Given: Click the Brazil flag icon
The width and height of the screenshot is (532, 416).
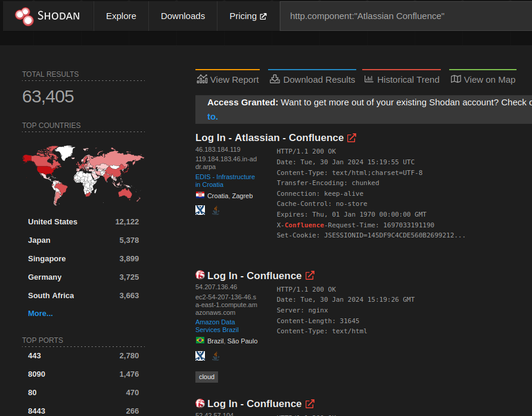Looking at the screenshot, I should click(200, 341).
